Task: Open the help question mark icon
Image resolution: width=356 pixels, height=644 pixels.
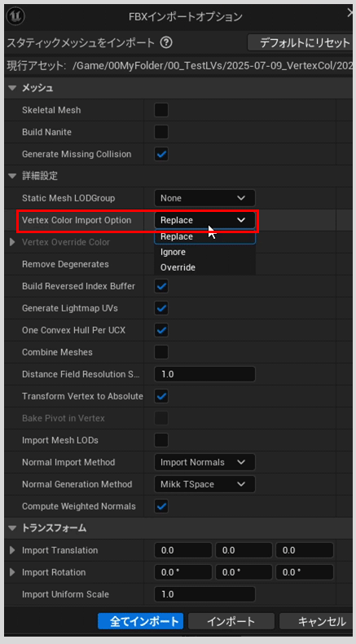Action: (166, 42)
